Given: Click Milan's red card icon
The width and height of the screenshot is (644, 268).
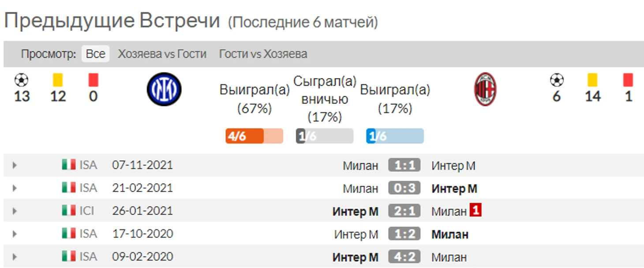Looking at the screenshot, I should (628, 80).
